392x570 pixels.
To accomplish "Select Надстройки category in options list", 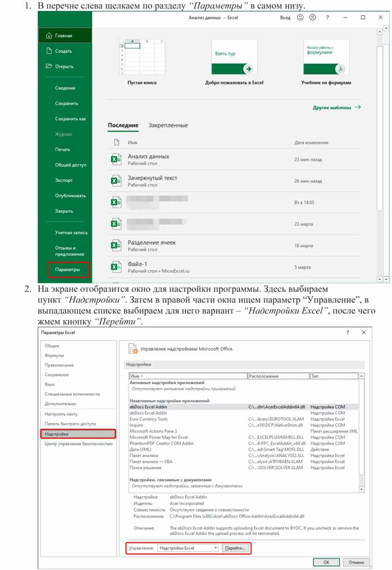I will 78,434.
